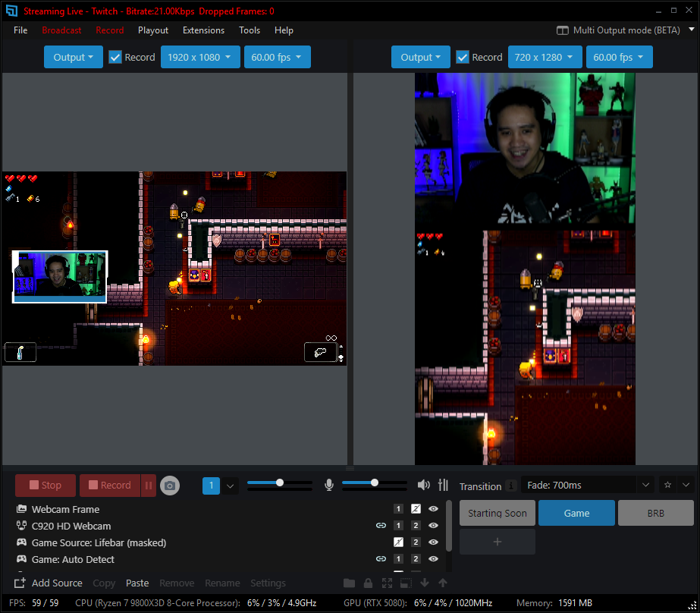
Task: Click the link icon on C920 HD Webcam
Action: [381, 526]
